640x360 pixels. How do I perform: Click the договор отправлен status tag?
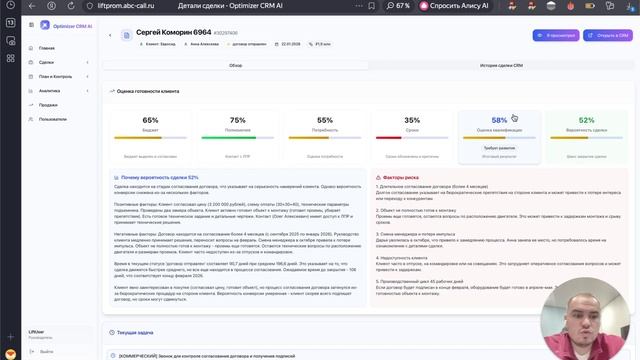point(247,44)
